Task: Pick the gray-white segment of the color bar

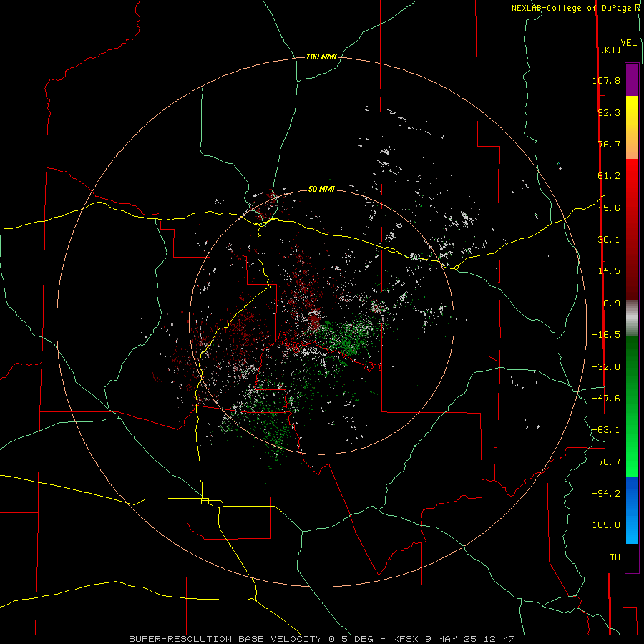Action: 632,318
